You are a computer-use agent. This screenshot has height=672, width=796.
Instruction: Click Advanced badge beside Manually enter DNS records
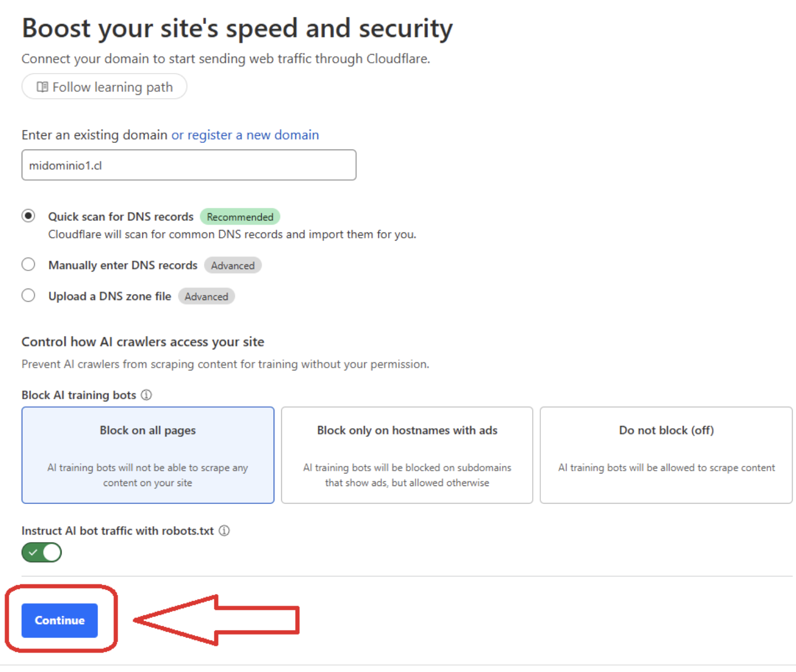233,266
